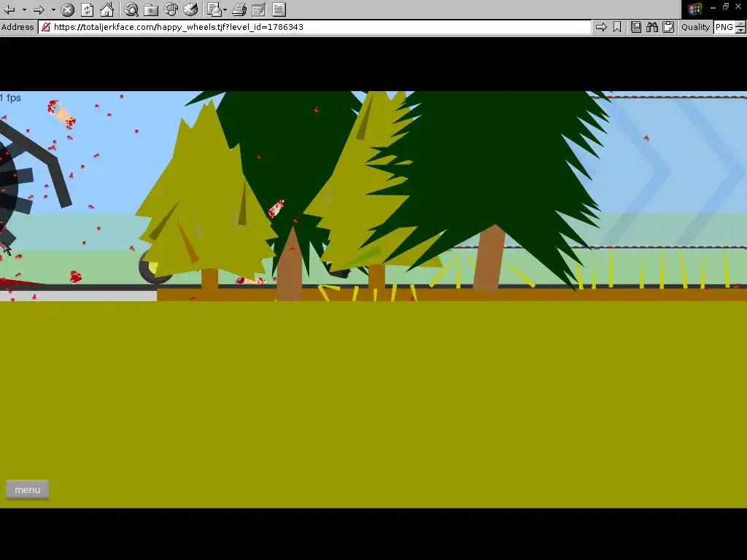Open the Back history dropdown arrow
The height and width of the screenshot is (560, 747).
pyautogui.click(x=24, y=9)
